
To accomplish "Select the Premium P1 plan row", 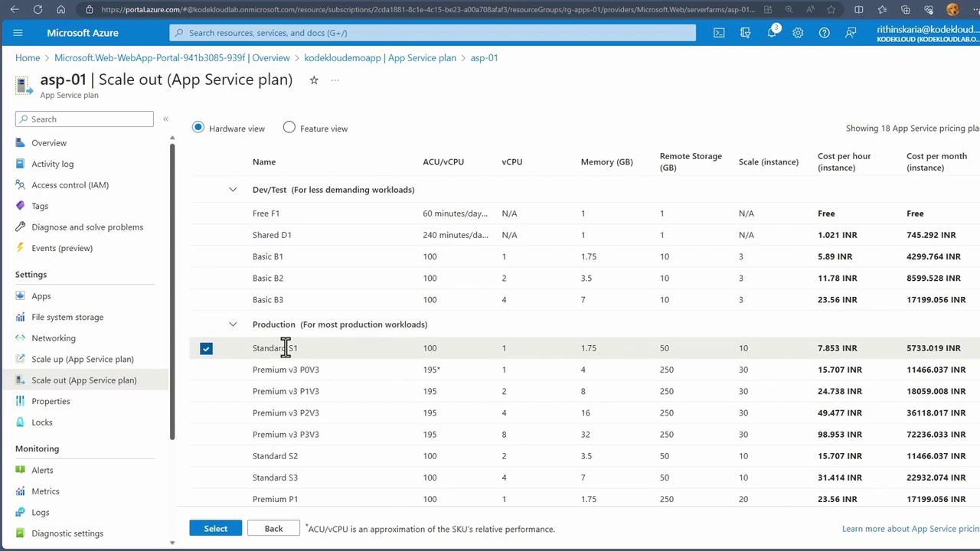I will 585,499.
